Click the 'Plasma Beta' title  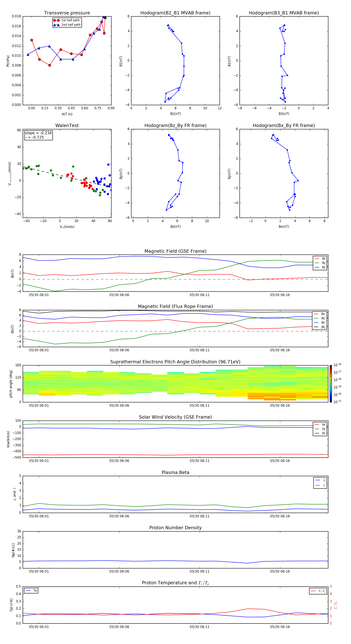tap(175, 472)
